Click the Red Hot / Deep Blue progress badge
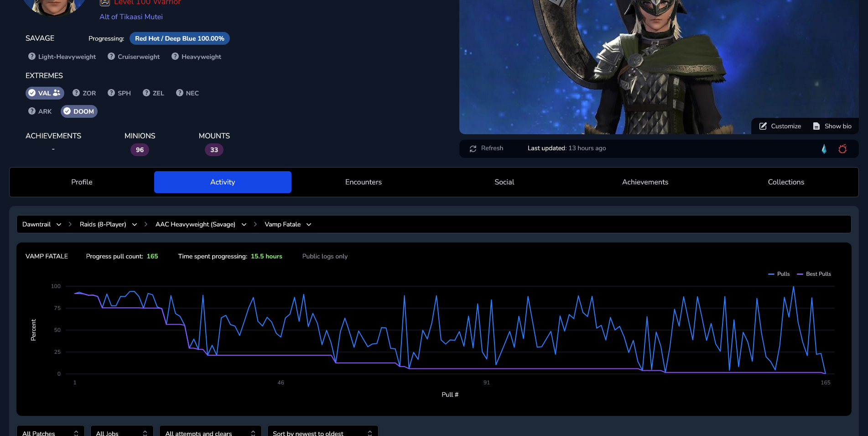Image resolution: width=868 pixels, height=436 pixels. click(x=180, y=38)
